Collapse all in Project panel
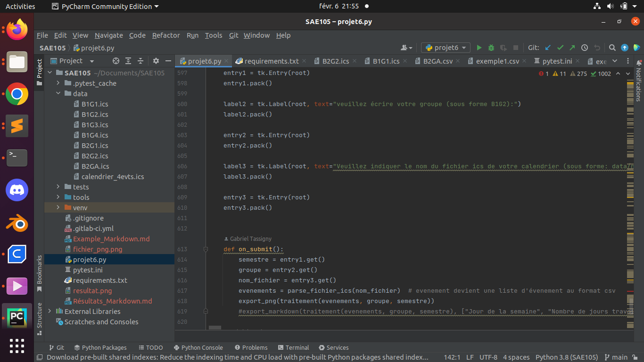The image size is (644, 362). click(x=140, y=61)
